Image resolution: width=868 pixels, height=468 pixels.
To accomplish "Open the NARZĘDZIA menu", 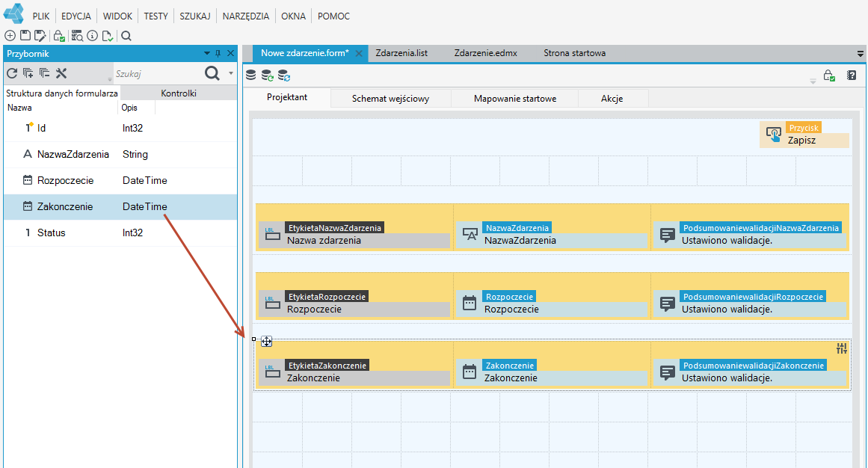I will tap(246, 16).
